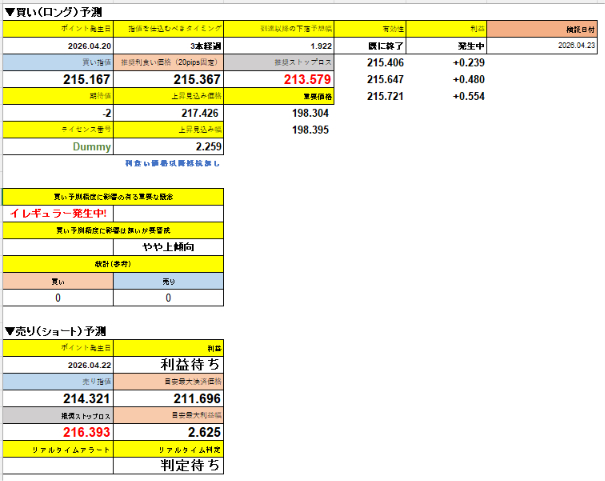The width and height of the screenshot is (605, 481).
Task: Click target settlement price 211.696
Action: click(169, 398)
